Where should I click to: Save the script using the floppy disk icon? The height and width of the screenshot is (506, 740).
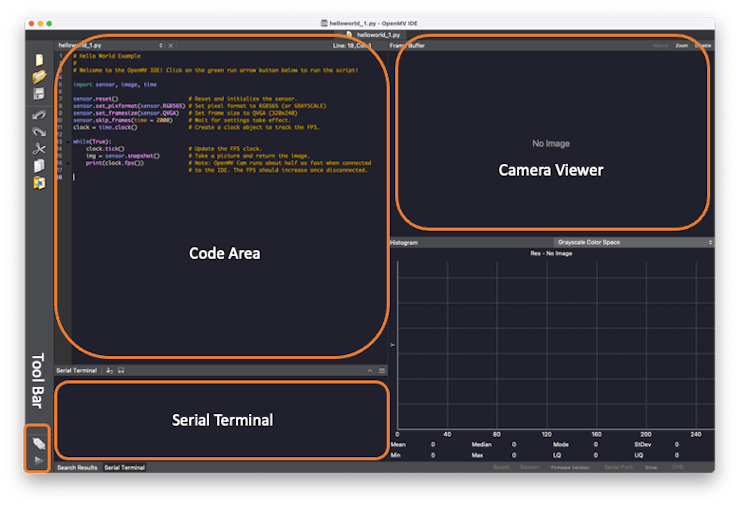(39, 93)
